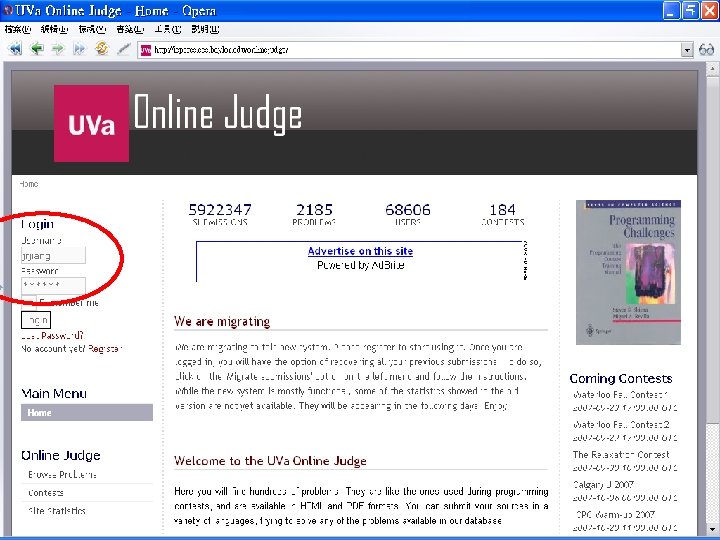720x540 pixels.
Task: Click the Powered by AdBrite text
Action: [360, 265]
